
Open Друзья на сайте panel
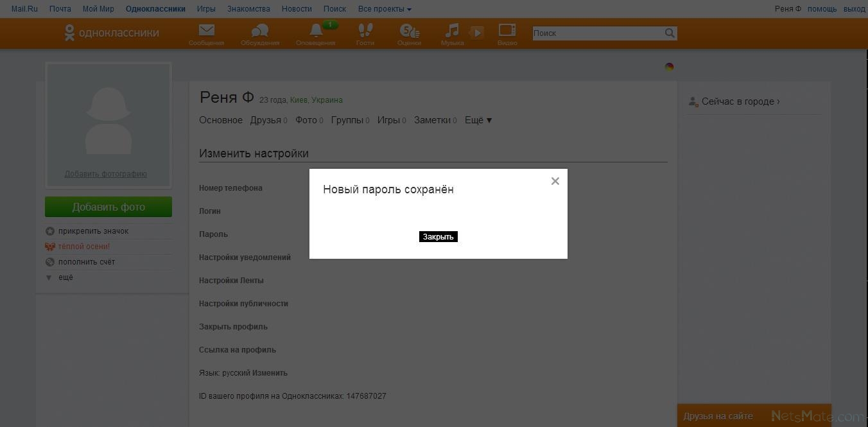coord(718,416)
